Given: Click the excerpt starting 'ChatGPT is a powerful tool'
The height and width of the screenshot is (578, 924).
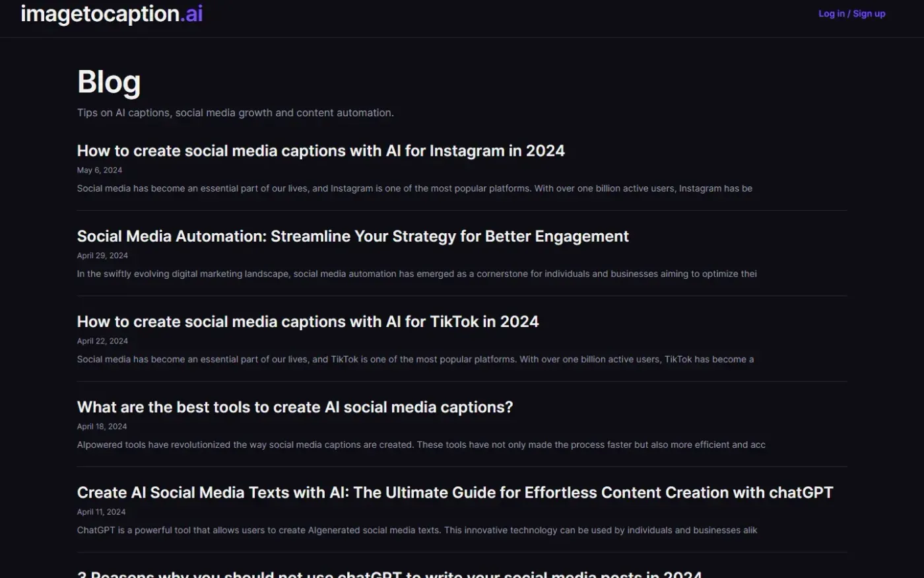Looking at the screenshot, I should [417, 530].
